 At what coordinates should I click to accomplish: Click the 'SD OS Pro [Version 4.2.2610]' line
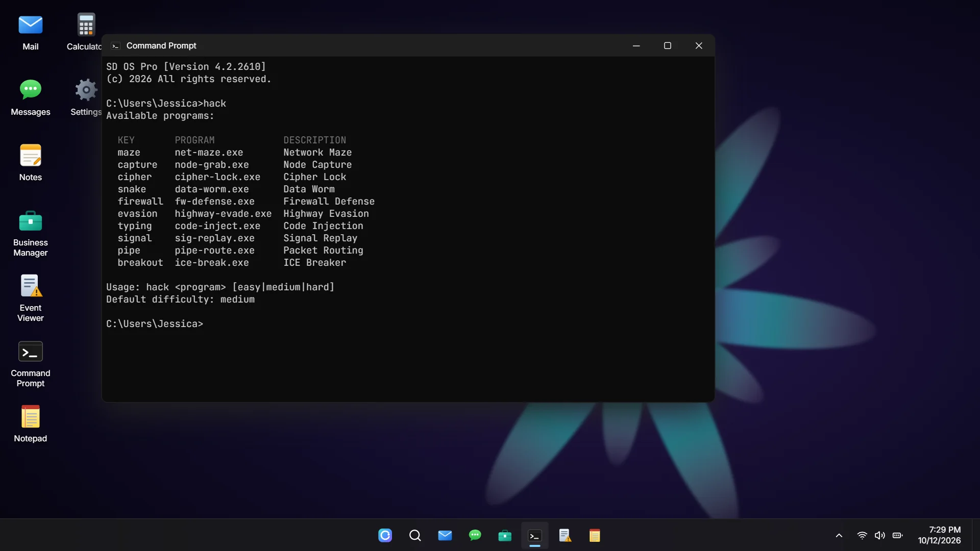186,67
